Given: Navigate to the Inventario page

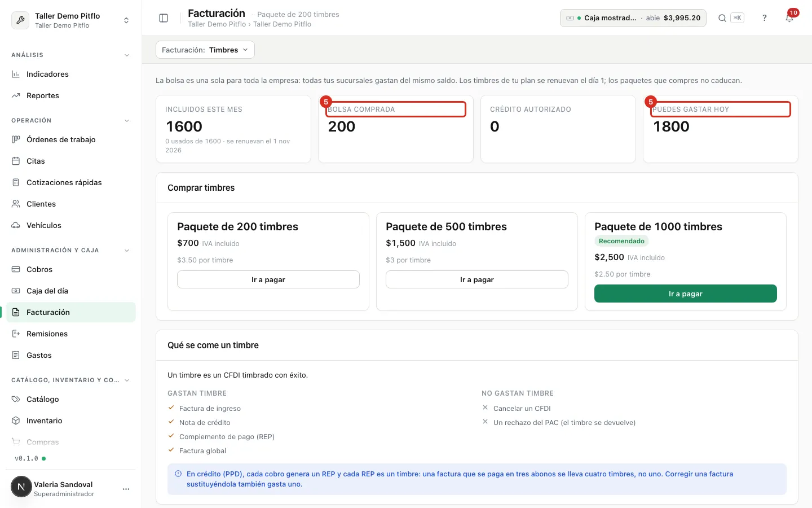Looking at the screenshot, I should click(71, 421).
